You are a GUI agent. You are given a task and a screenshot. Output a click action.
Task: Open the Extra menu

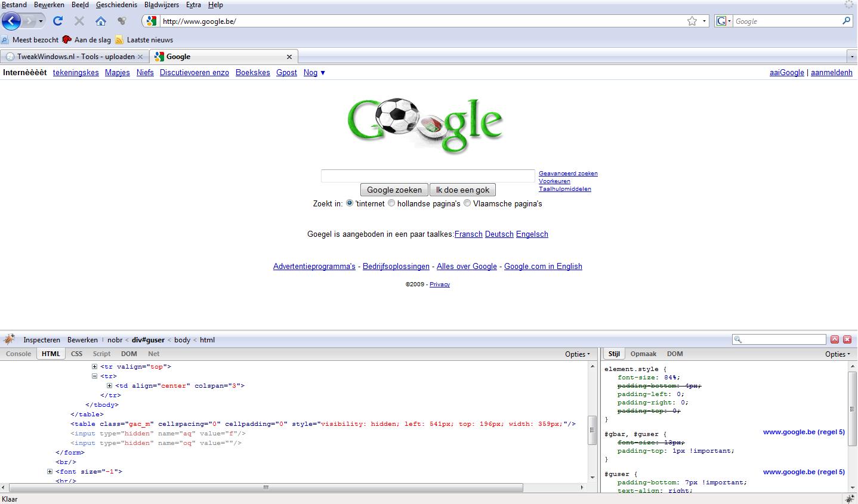click(x=193, y=5)
